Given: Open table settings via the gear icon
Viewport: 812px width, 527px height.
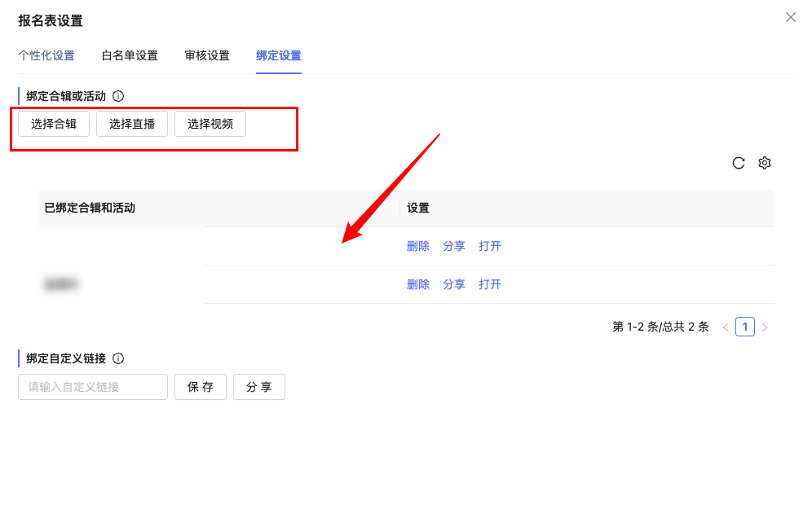Looking at the screenshot, I should coord(765,163).
